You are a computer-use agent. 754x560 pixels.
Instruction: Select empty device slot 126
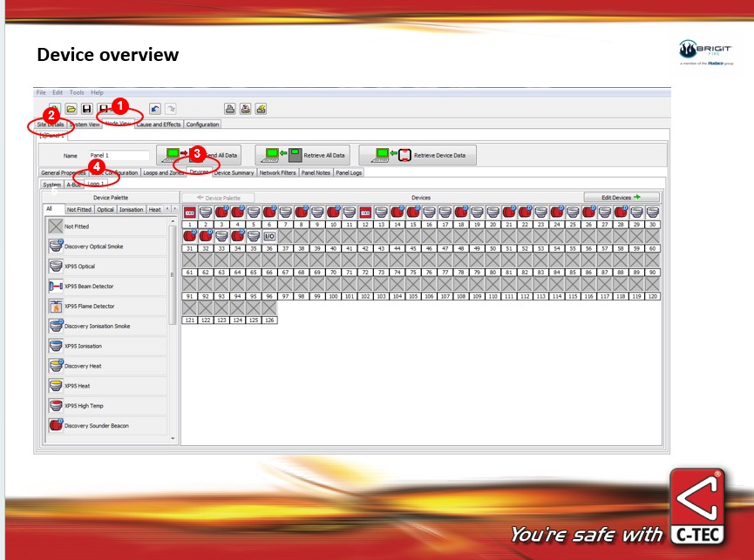click(x=269, y=308)
